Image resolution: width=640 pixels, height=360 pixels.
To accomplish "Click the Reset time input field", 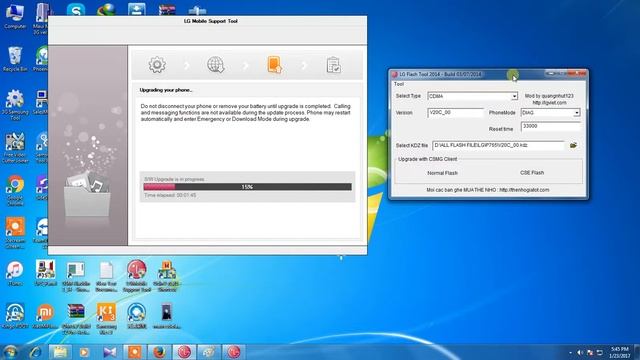I will [551, 127].
